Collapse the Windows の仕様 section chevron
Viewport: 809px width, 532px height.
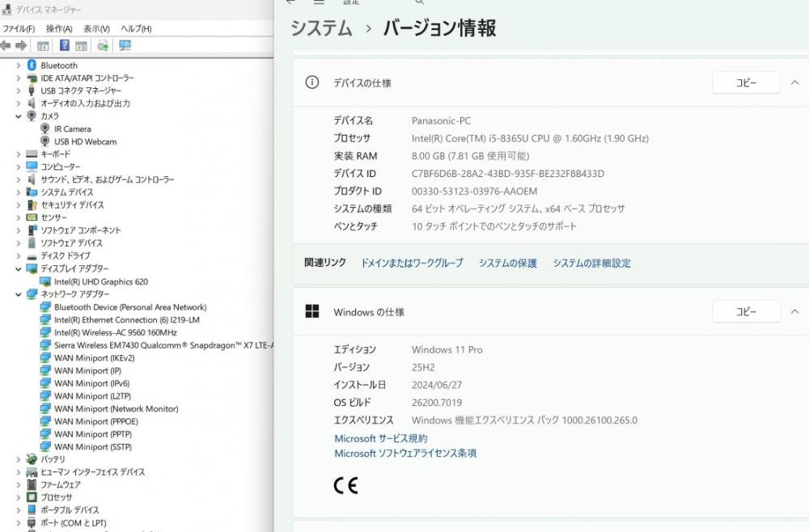[x=794, y=311]
